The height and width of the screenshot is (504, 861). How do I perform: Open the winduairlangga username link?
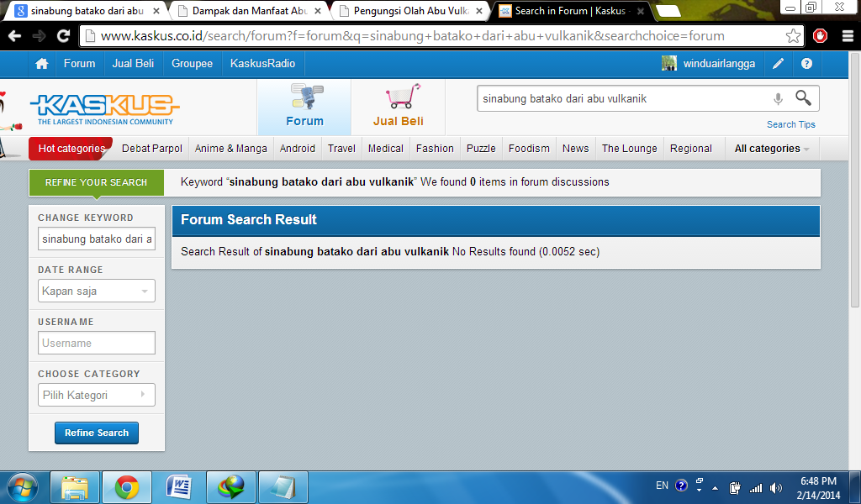click(x=719, y=64)
